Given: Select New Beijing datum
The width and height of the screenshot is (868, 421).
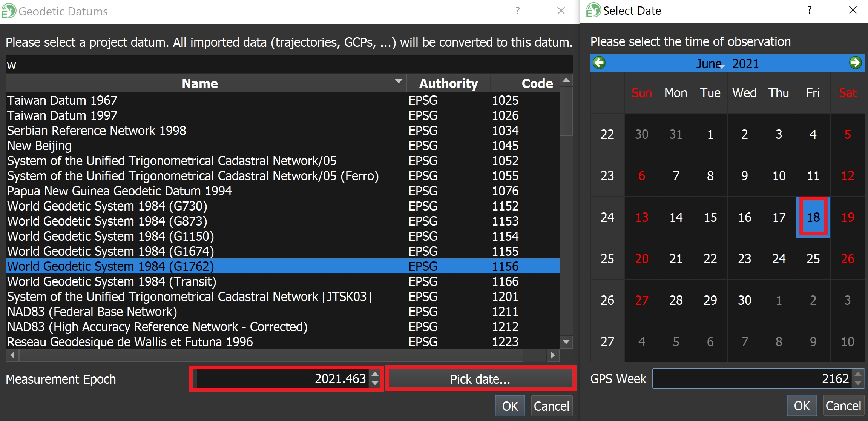Looking at the screenshot, I should (282, 146).
